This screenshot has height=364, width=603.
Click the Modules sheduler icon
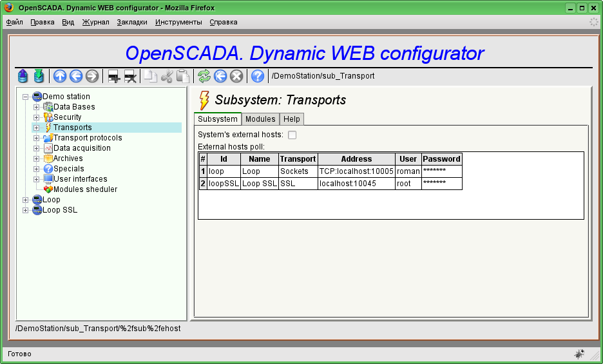click(48, 189)
